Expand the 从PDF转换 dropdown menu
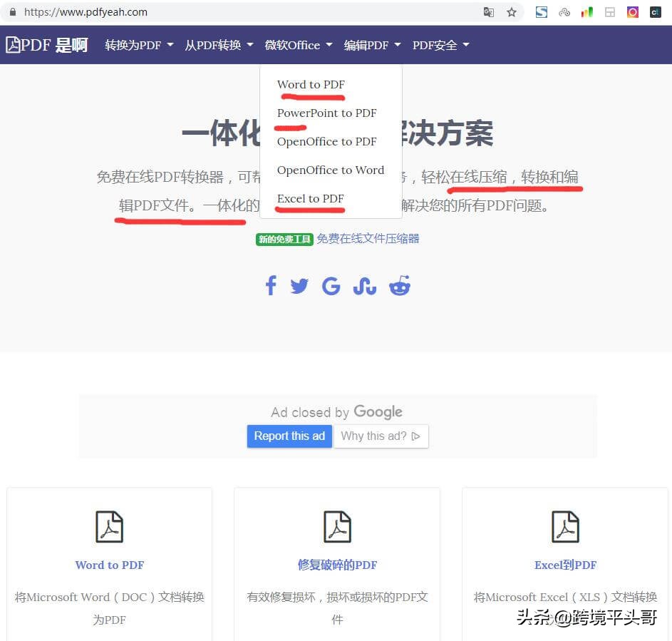 point(219,45)
